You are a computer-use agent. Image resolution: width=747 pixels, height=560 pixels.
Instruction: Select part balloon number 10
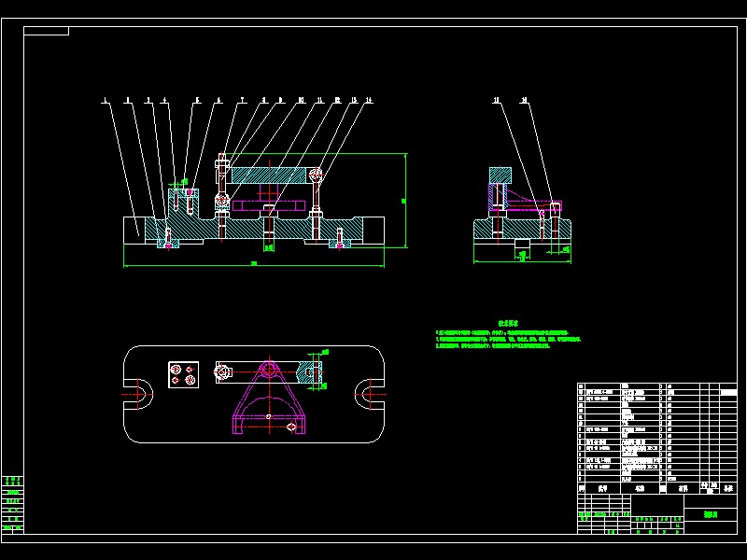tap(301, 101)
